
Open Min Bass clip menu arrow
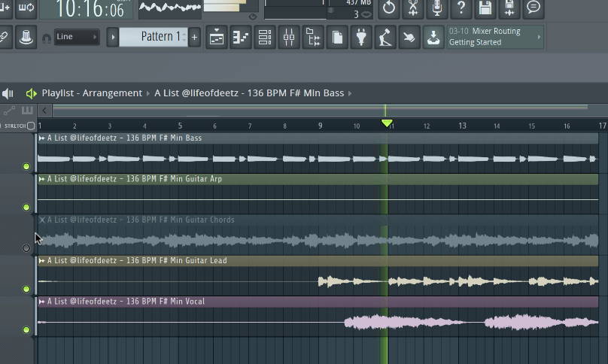tap(41, 138)
